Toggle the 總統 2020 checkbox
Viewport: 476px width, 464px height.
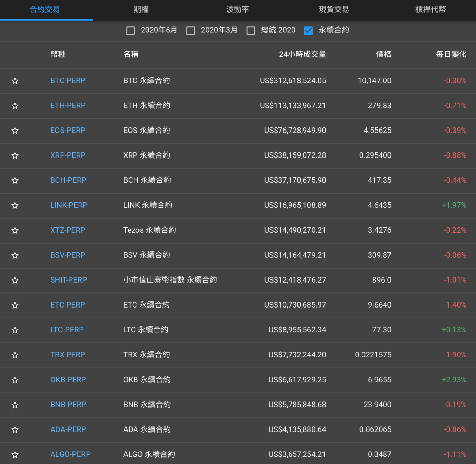(x=251, y=30)
